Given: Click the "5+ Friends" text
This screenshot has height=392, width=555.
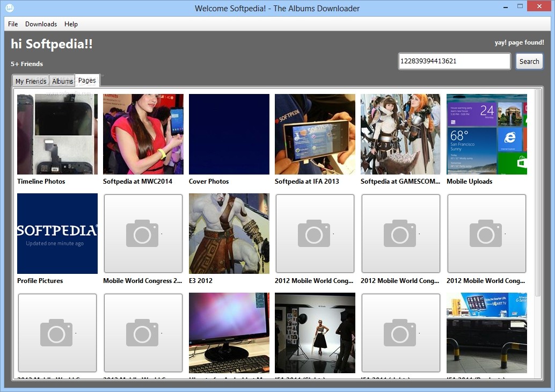Looking at the screenshot, I should pos(27,64).
